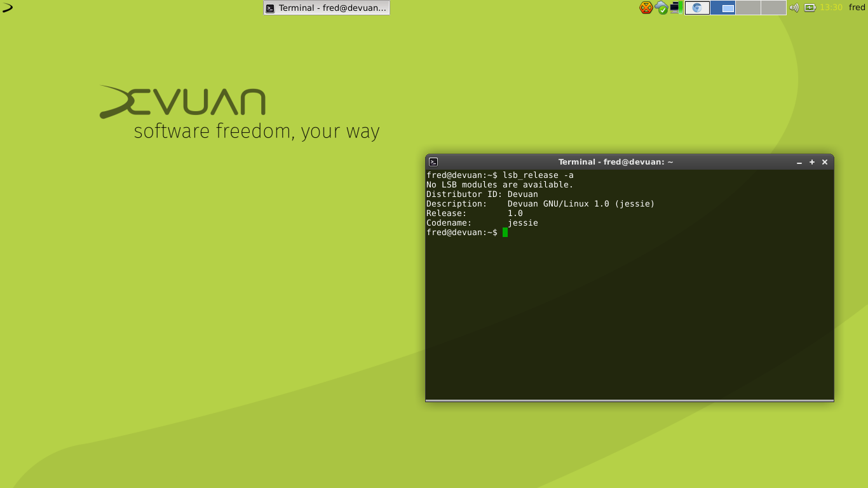
Task: Click the power manager battery icon
Action: click(810, 8)
